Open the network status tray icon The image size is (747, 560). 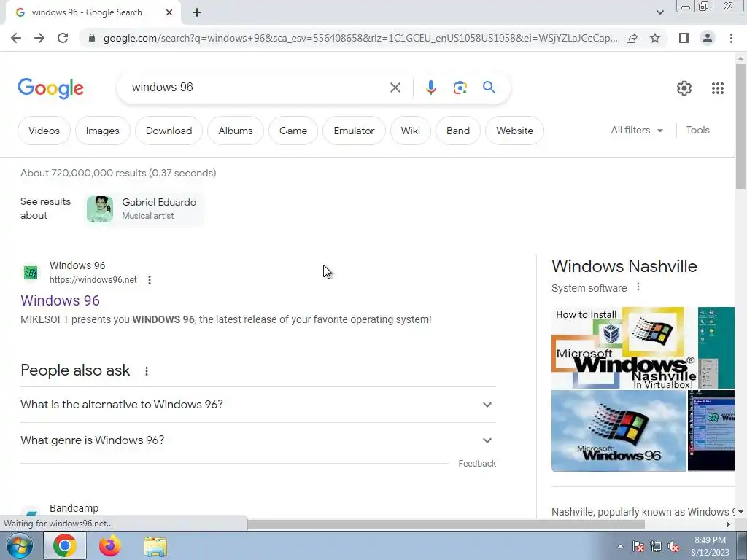click(656, 547)
